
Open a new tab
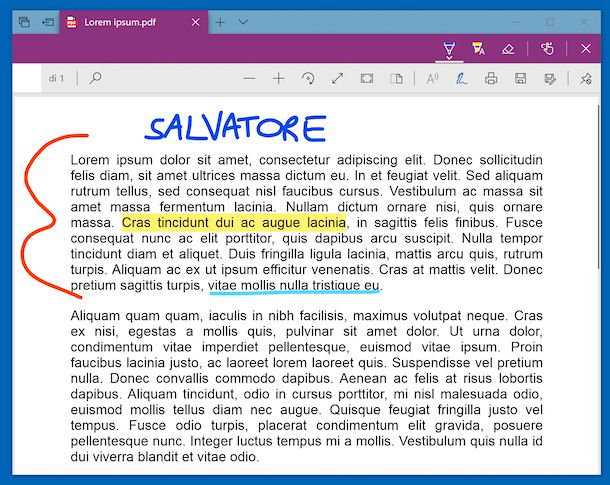point(220,22)
